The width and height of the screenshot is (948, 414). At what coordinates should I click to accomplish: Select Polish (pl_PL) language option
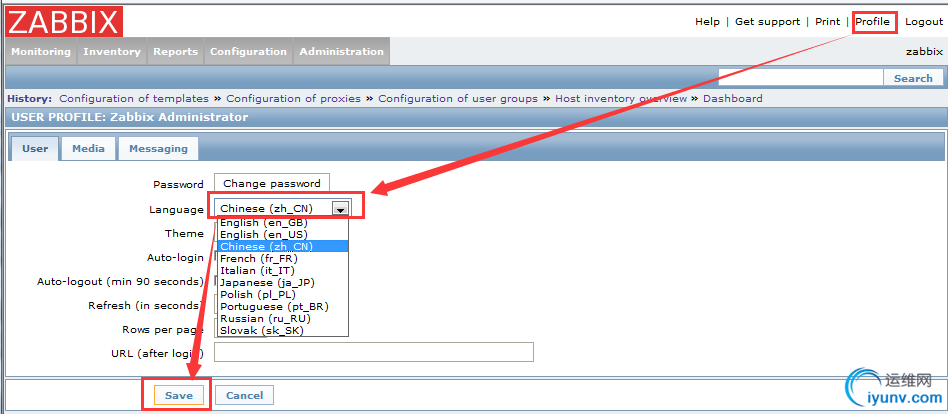coord(282,294)
